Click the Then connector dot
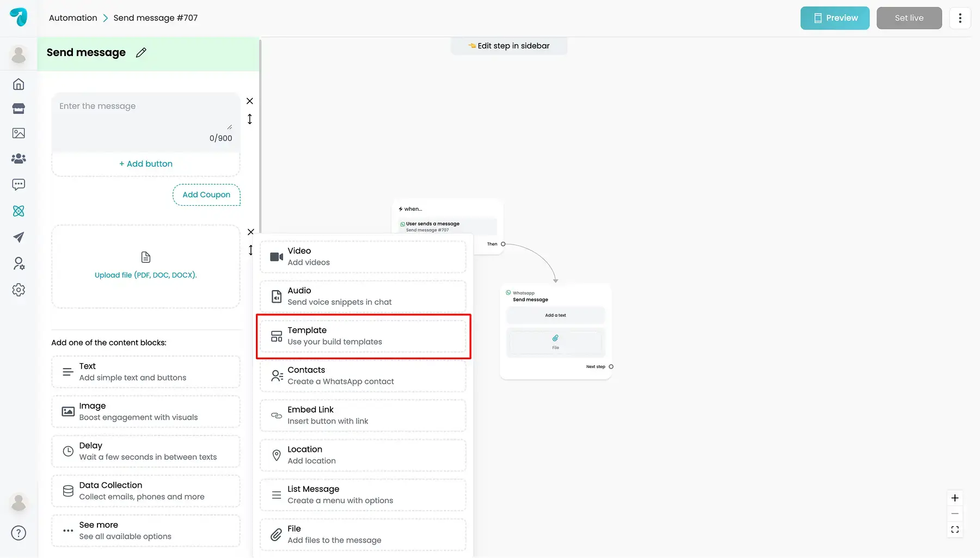This screenshot has width=980, height=558. tap(503, 244)
